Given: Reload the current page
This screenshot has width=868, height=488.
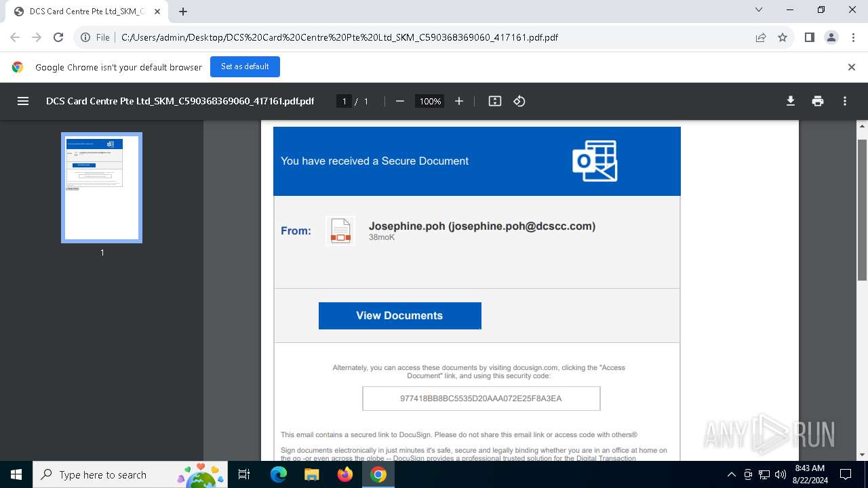Looking at the screenshot, I should [58, 37].
